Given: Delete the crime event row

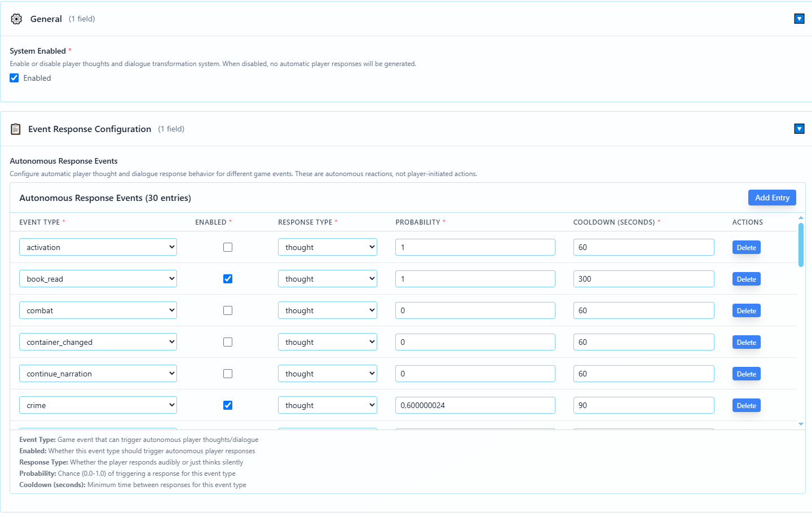Looking at the screenshot, I should (x=746, y=406).
